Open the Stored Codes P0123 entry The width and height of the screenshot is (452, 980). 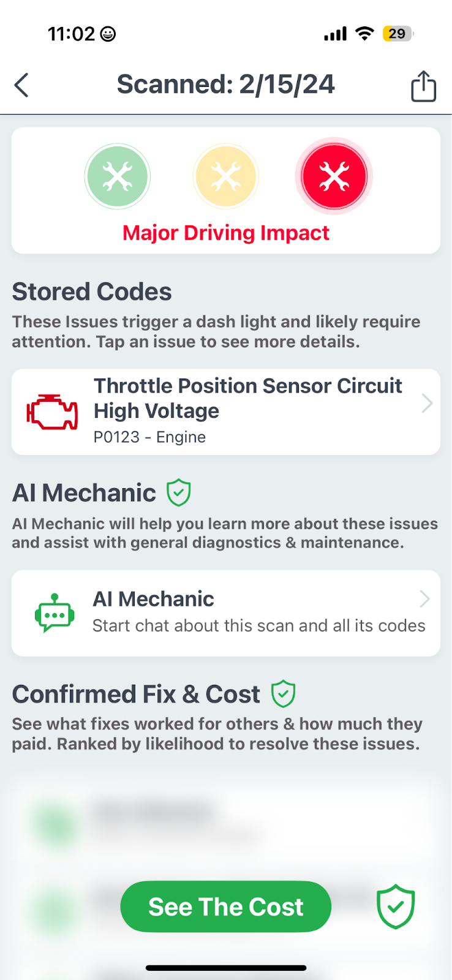click(x=225, y=410)
